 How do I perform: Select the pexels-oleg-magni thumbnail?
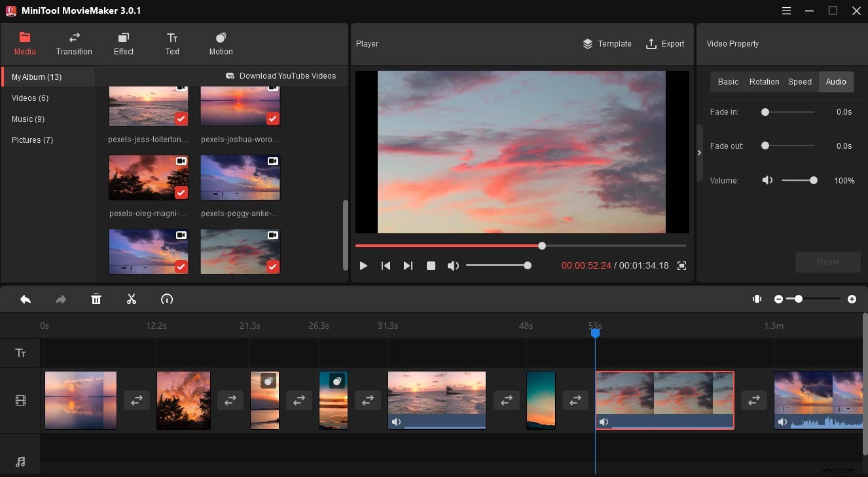[x=149, y=177]
